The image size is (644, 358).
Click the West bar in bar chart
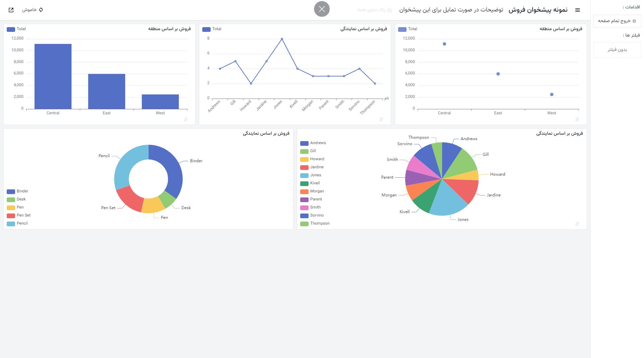pyautogui.click(x=160, y=102)
